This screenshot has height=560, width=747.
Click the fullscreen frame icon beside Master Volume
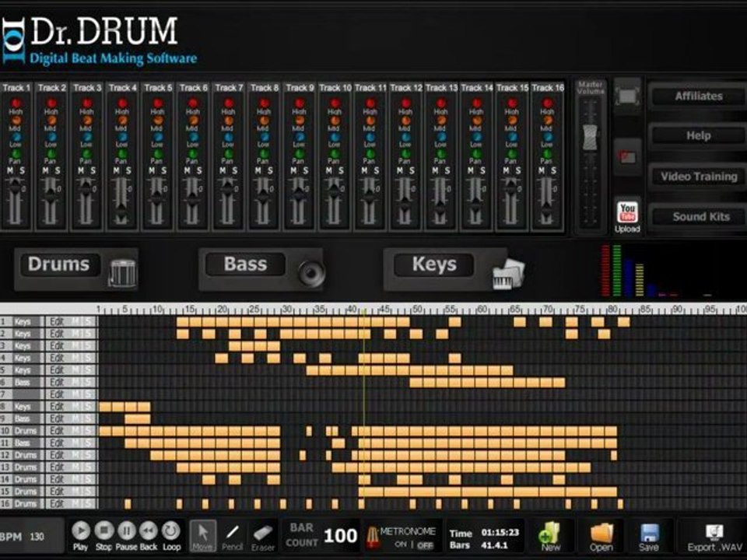point(627,96)
